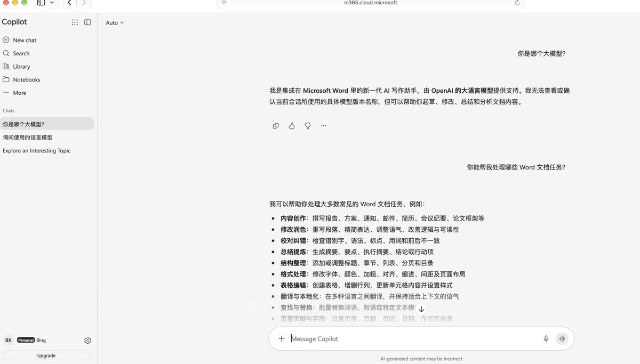Click the Personal account badge

pos(26,340)
